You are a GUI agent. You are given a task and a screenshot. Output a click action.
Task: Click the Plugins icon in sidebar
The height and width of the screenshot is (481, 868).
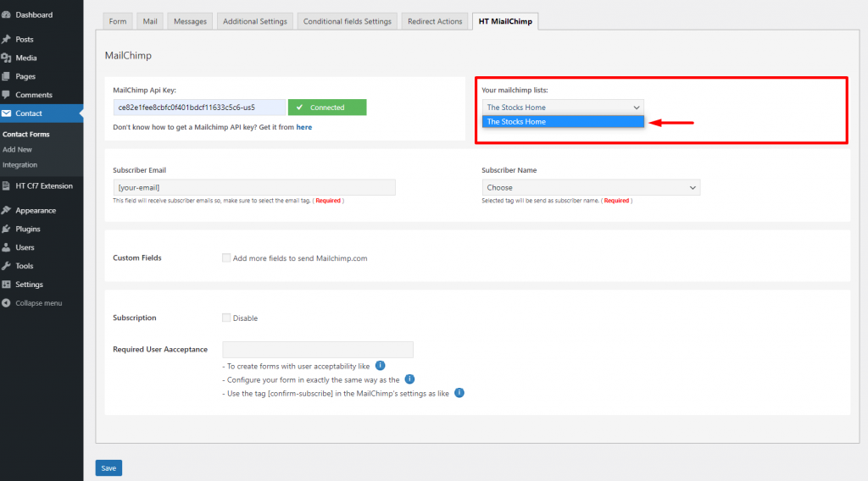7,229
